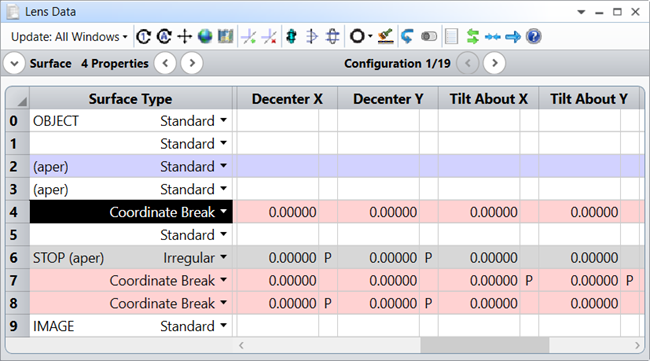Click the horizontal scrollbar left arrow
Image resolution: width=650 pixels, height=361 pixels.
241,345
